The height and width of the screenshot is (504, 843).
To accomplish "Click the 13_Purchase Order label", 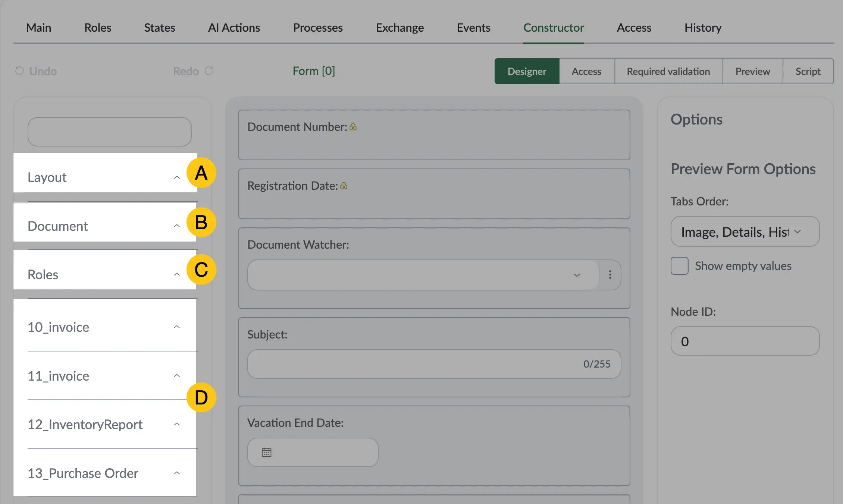I will click(x=83, y=473).
